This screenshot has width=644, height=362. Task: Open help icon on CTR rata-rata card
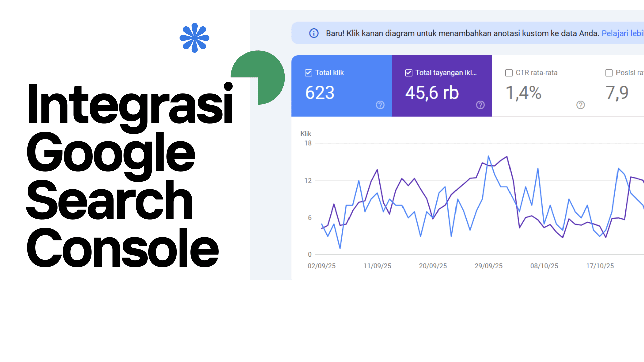pos(580,105)
